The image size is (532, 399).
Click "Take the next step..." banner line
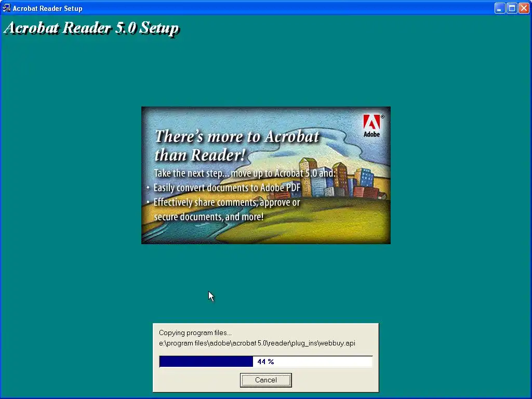245,173
